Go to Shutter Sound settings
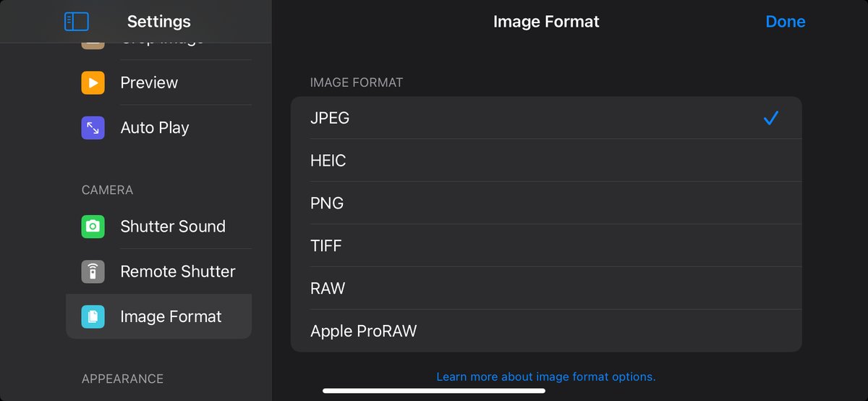The height and width of the screenshot is (401, 868). 173,227
